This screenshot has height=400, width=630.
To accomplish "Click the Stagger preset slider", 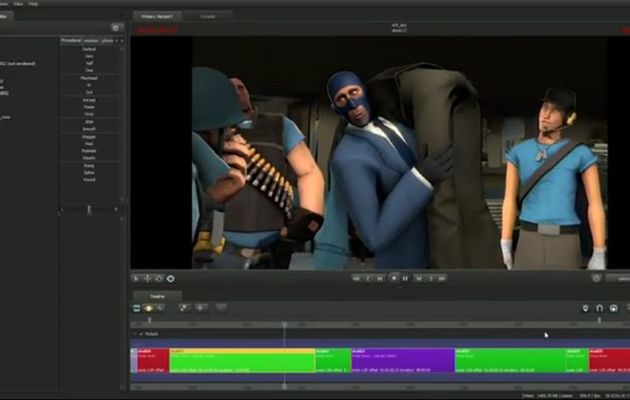I will (89, 137).
